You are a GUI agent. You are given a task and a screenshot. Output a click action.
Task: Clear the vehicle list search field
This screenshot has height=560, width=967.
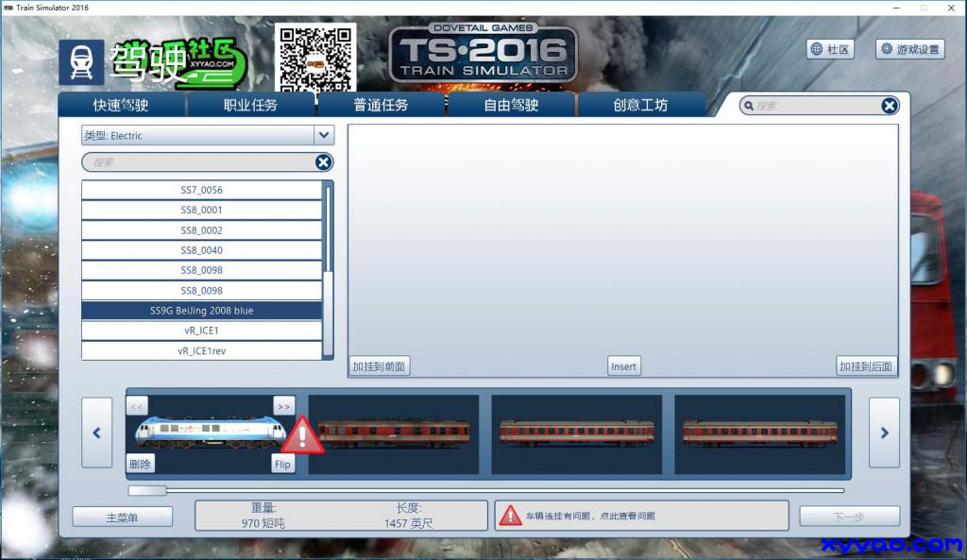[x=323, y=162]
